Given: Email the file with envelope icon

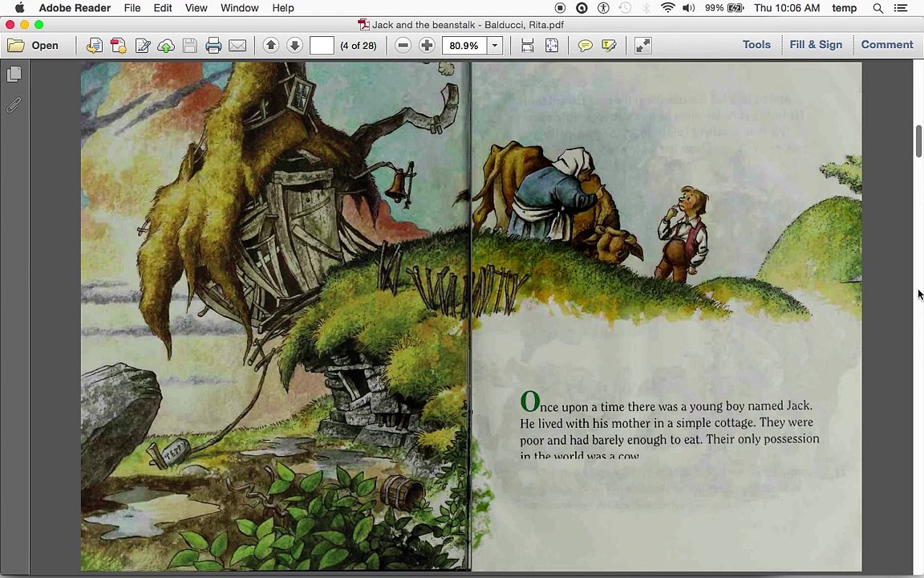Looking at the screenshot, I should pos(237,46).
